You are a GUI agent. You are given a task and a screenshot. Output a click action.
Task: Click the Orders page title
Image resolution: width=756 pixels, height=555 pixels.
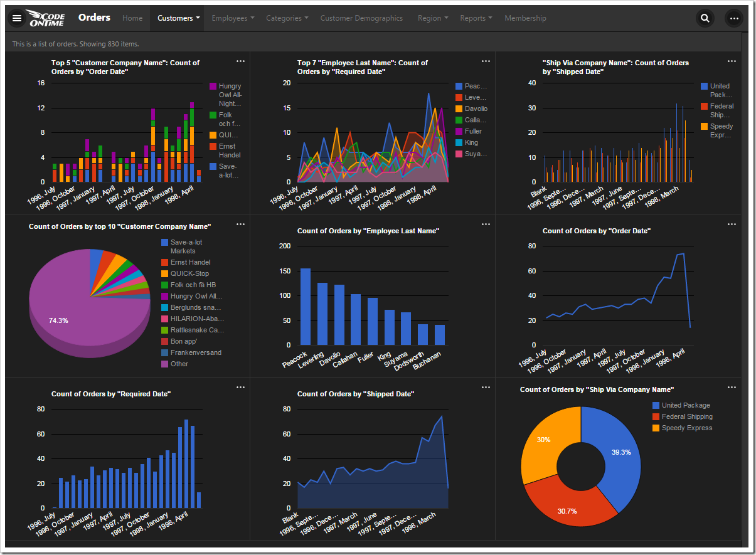point(94,18)
